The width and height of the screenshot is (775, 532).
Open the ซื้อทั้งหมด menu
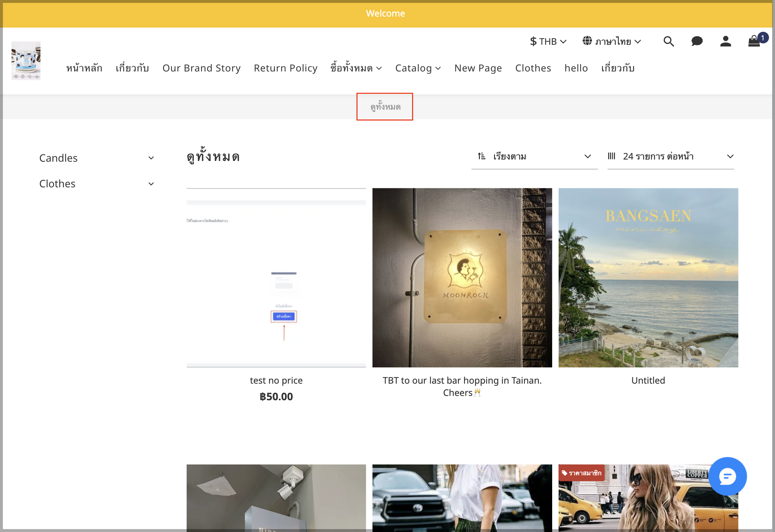(356, 68)
